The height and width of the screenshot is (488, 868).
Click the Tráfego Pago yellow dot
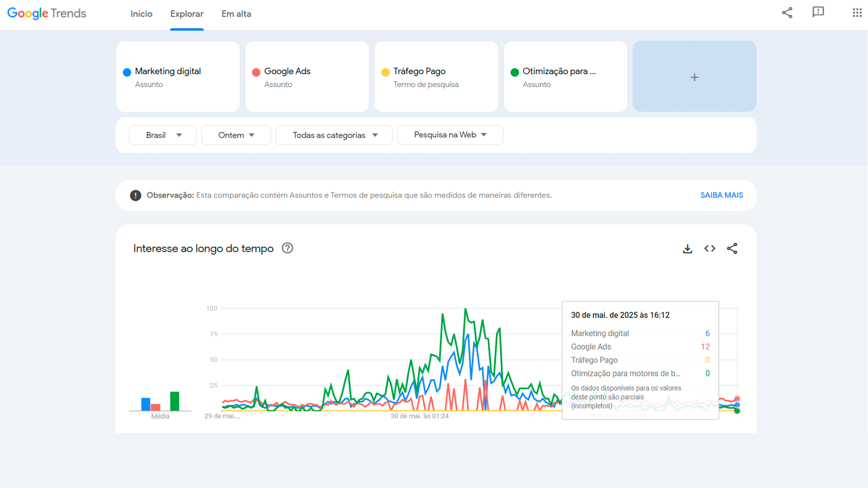(x=386, y=72)
